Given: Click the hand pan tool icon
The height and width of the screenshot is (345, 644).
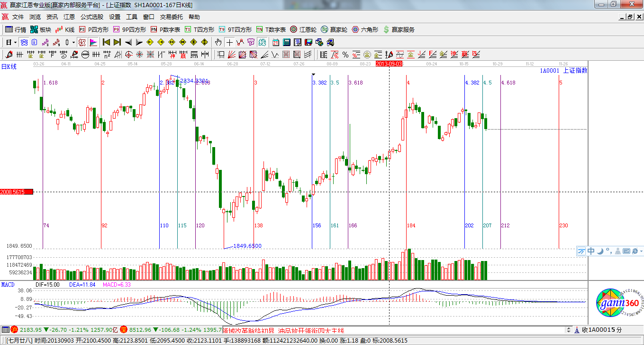Looking at the screenshot, I should 218,42.
